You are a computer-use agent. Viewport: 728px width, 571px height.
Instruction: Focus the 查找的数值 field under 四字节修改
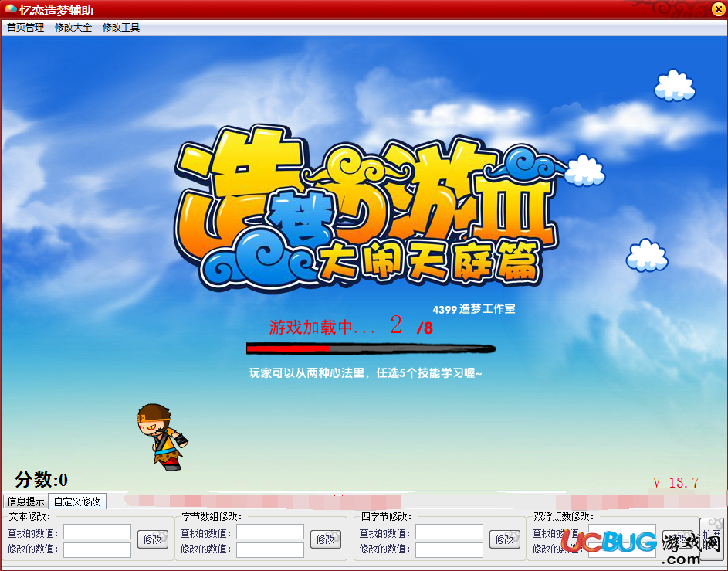449,532
